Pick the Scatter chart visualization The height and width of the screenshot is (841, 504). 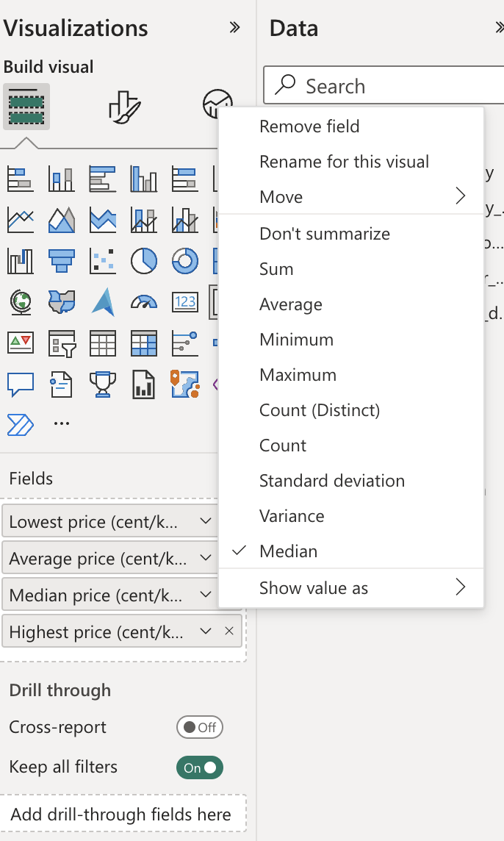(103, 260)
